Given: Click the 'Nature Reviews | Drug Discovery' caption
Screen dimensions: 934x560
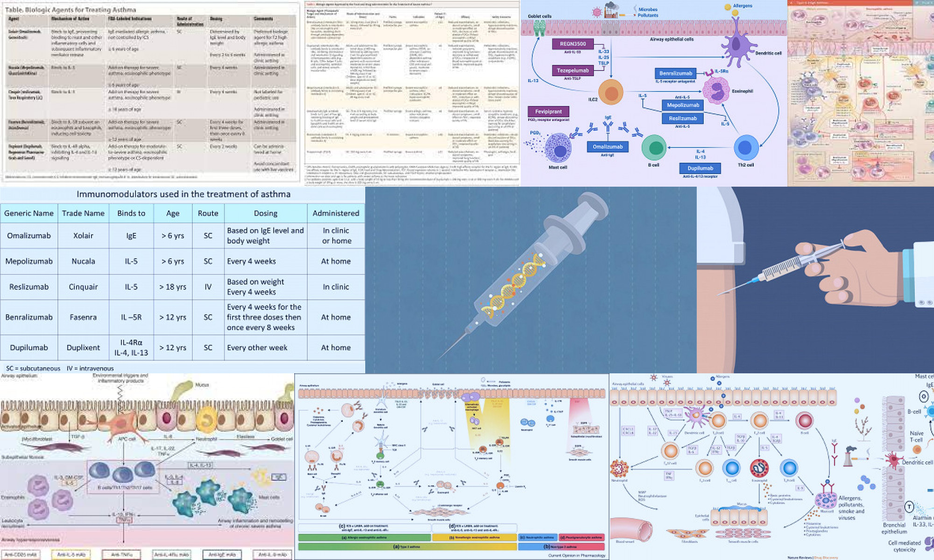Looking at the screenshot, I should (813, 558).
